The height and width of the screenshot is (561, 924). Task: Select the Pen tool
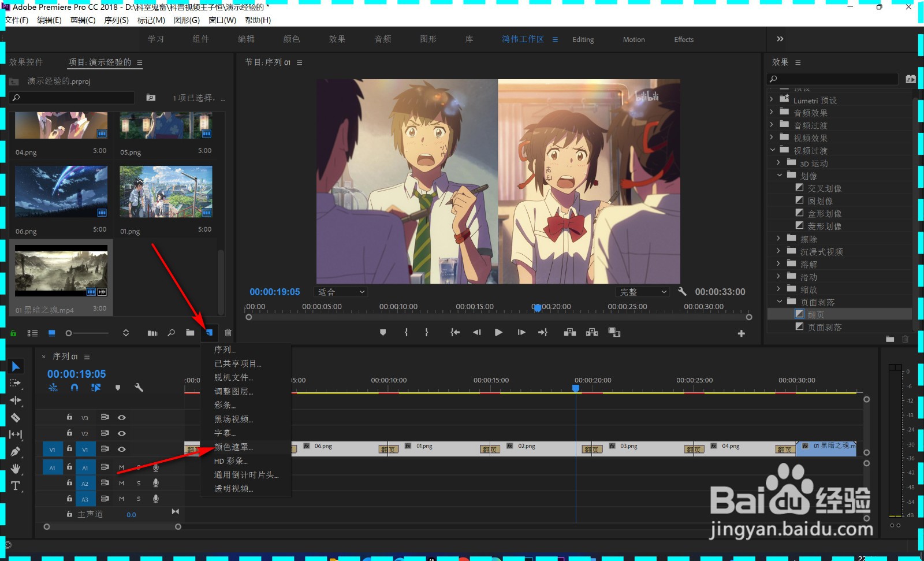[16, 451]
